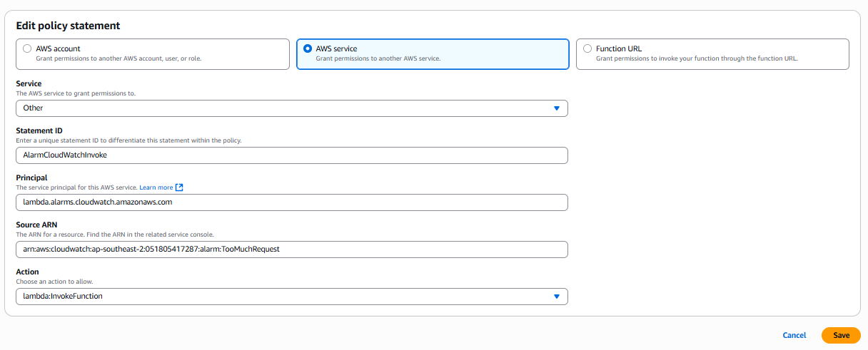Viewport: 868px width, 350px height.
Task: Click the external link icon beside Learn more
Action: click(180, 187)
